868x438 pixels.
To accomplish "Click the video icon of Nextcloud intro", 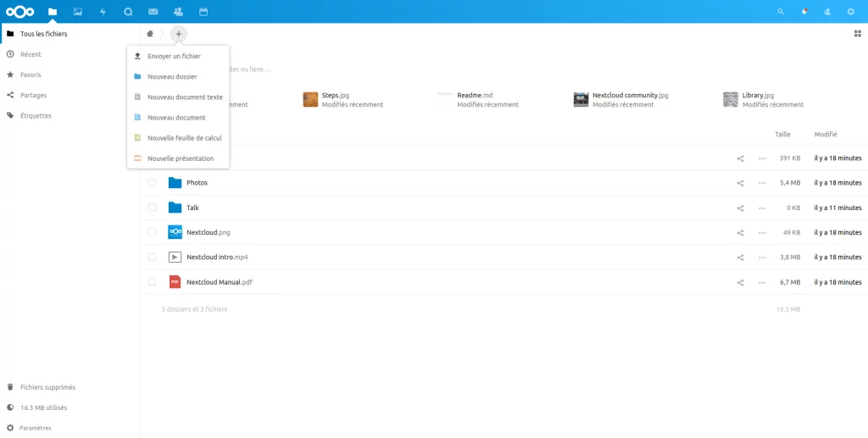I will pos(175,258).
